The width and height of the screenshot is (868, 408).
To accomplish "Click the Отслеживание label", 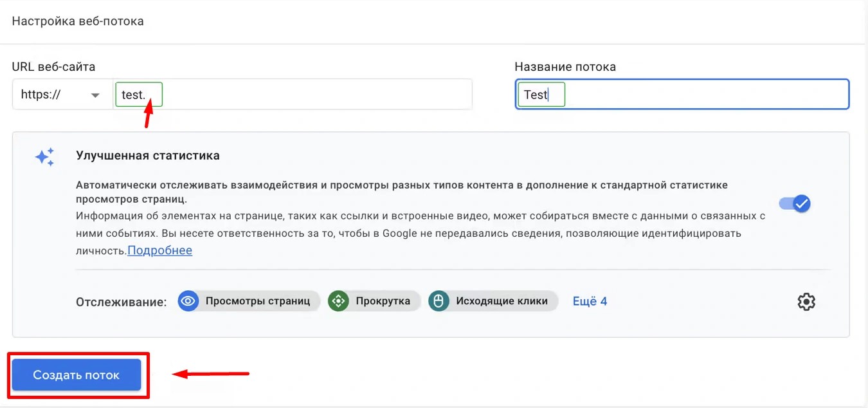I will 122,301.
